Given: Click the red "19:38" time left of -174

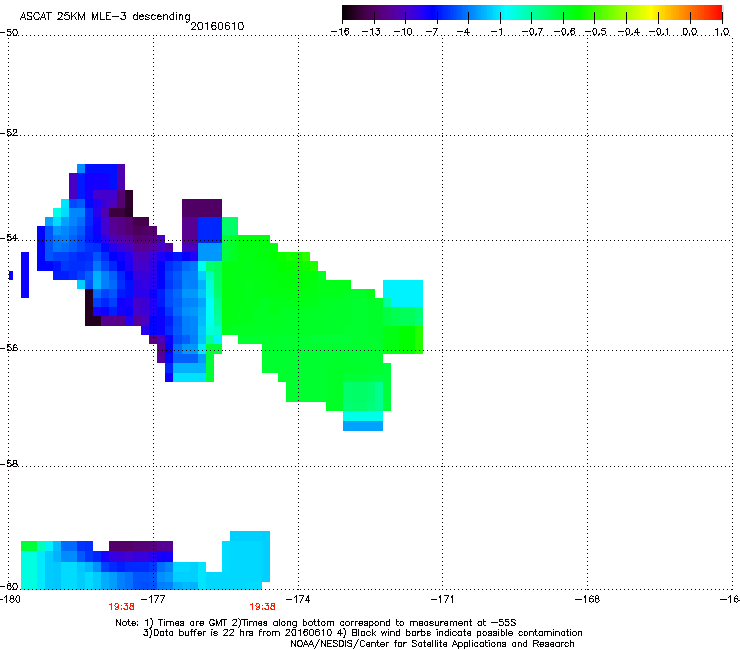Looking at the screenshot, I should 262,607.
